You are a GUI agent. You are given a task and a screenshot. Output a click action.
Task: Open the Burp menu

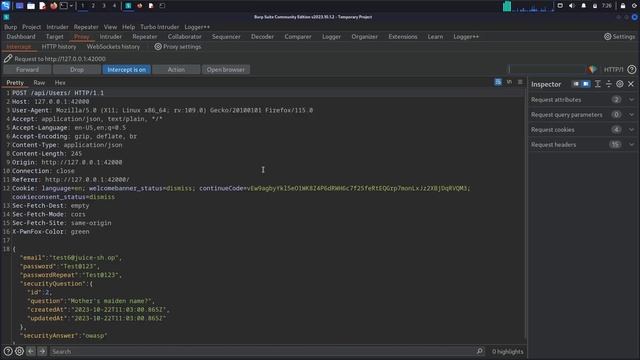point(11,27)
